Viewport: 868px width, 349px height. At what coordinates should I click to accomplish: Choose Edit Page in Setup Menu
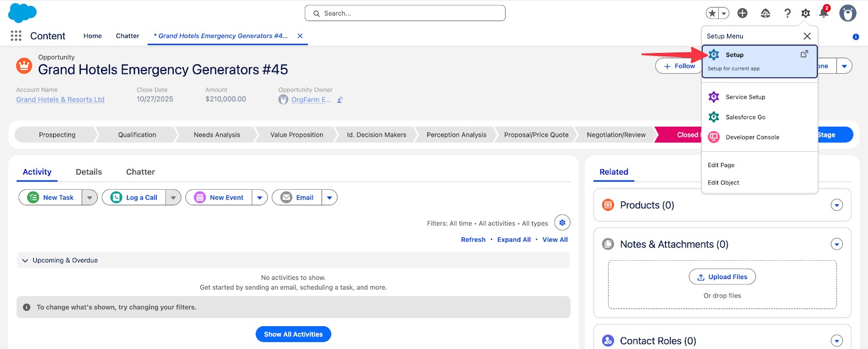(x=721, y=165)
